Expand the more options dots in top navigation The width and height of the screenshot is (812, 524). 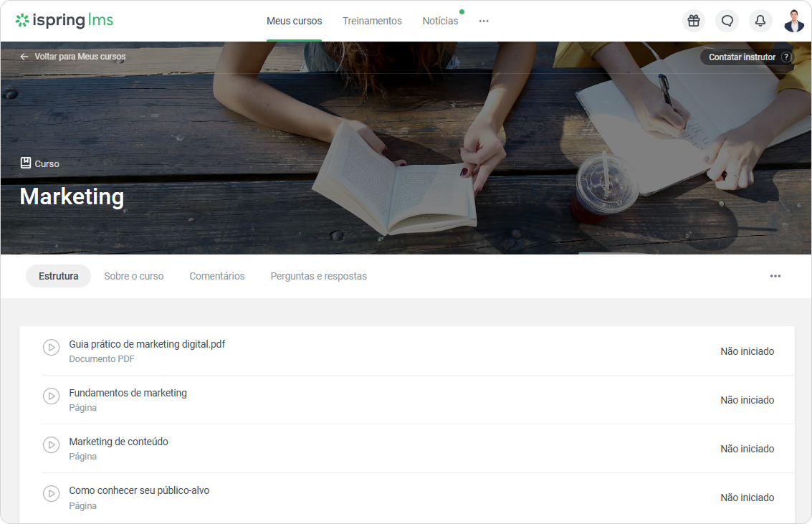click(484, 22)
